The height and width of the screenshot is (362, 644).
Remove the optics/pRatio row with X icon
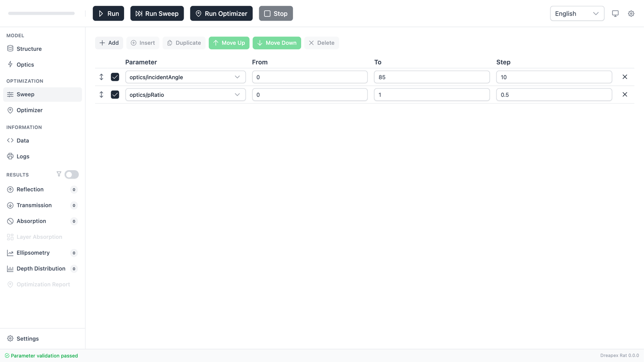click(625, 95)
